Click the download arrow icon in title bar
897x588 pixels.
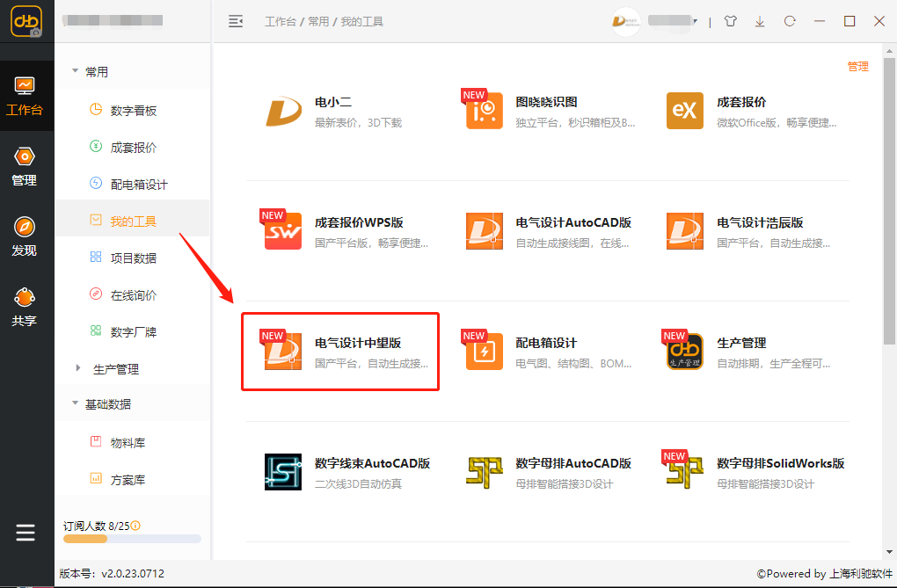(x=760, y=22)
